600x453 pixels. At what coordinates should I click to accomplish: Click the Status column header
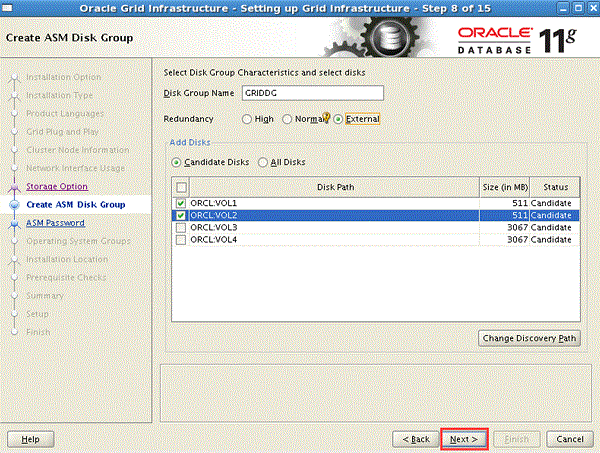555,187
